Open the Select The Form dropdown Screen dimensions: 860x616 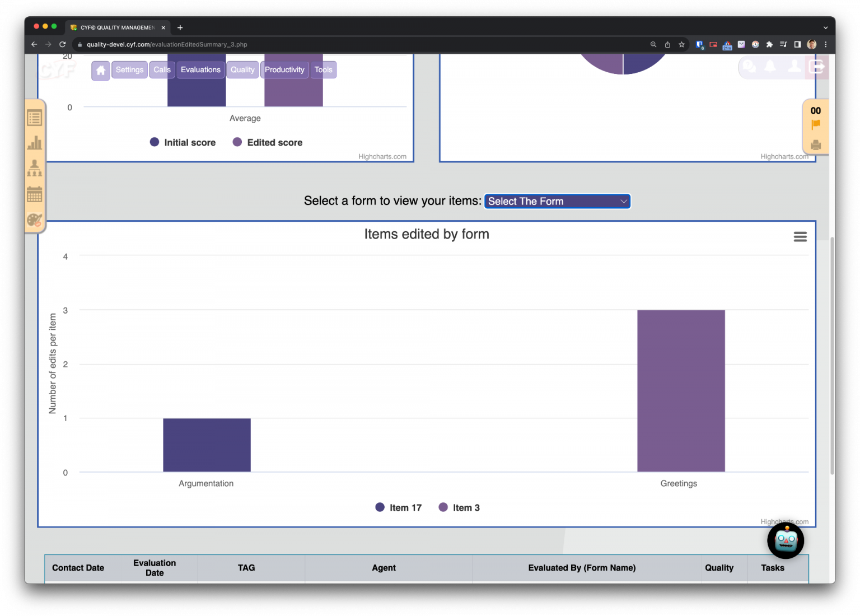[557, 201]
